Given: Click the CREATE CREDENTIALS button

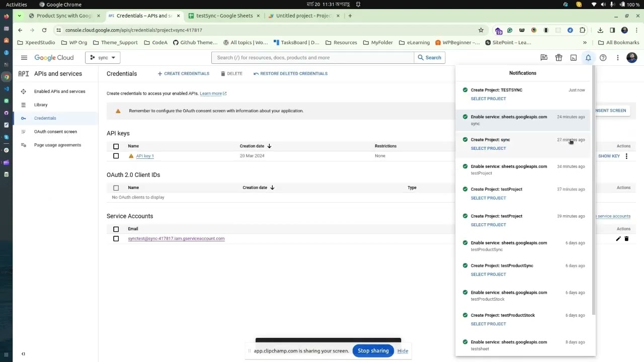Looking at the screenshot, I should click(x=183, y=74).
